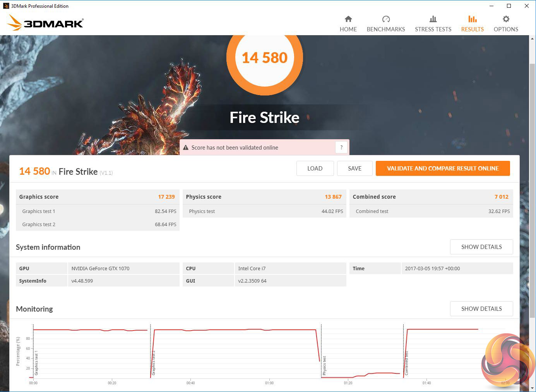This screenshot has width=536, height=392.
Task: Click the Physics score value 13 867
Action: pos(333,197)
